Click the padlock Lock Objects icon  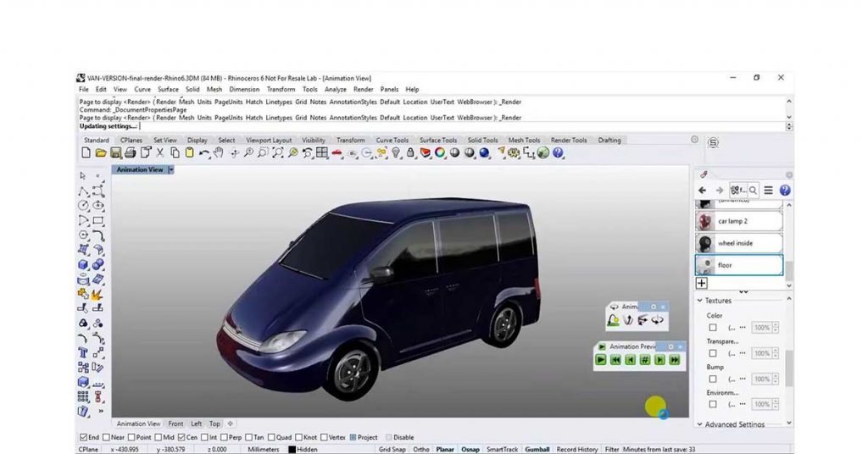point(410,152)
